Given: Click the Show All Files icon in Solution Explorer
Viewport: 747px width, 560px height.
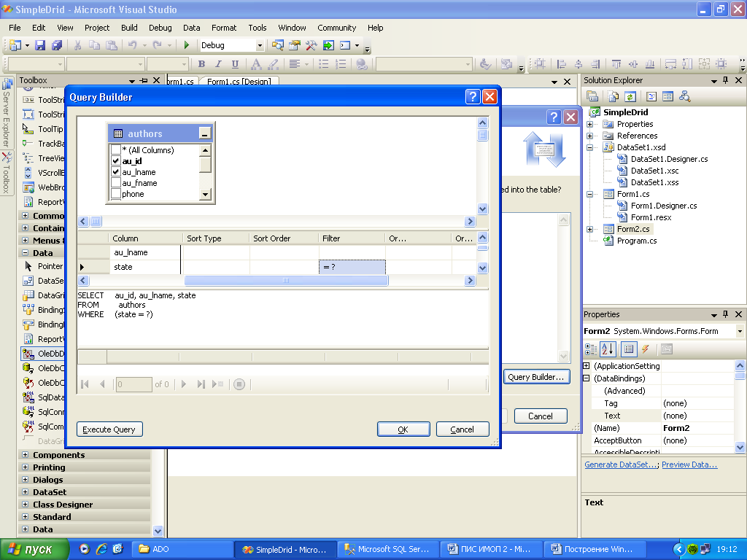Looking at the screenshot, I should pos(613,97).
